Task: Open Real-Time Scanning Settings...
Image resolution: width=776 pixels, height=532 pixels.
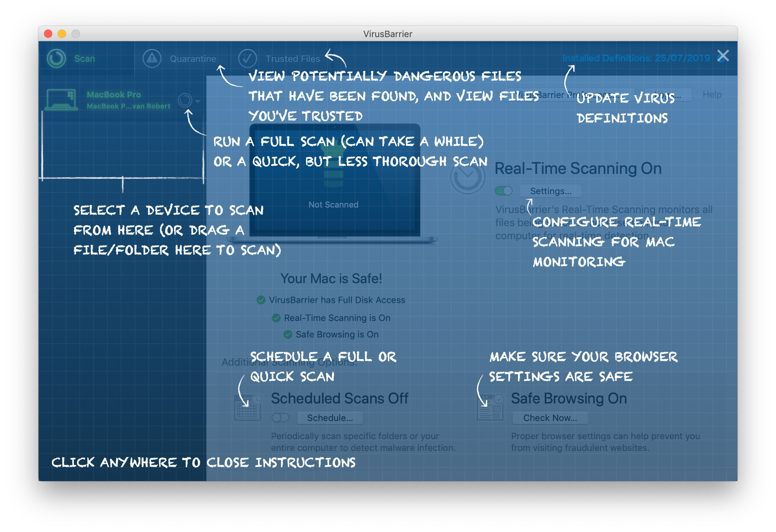Action: (x=551, y=191)
